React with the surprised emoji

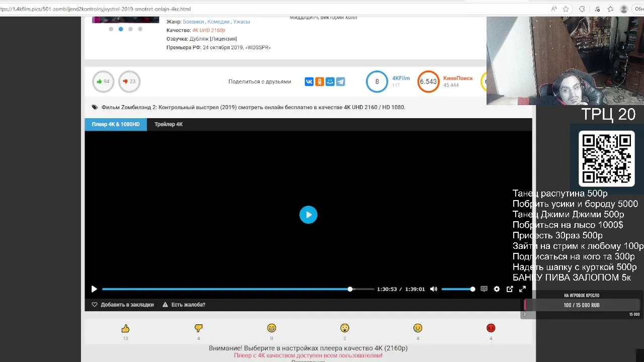coord(345,328)
